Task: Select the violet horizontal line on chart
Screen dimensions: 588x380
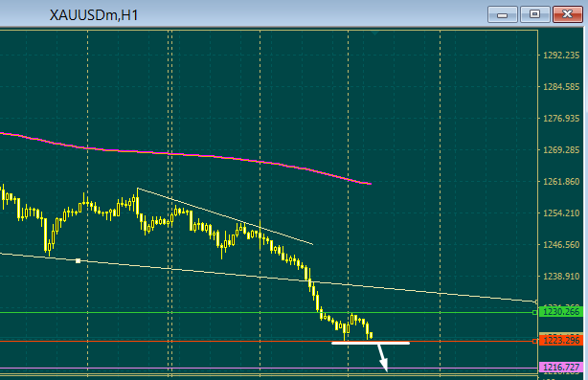Action: click(269, 368)
